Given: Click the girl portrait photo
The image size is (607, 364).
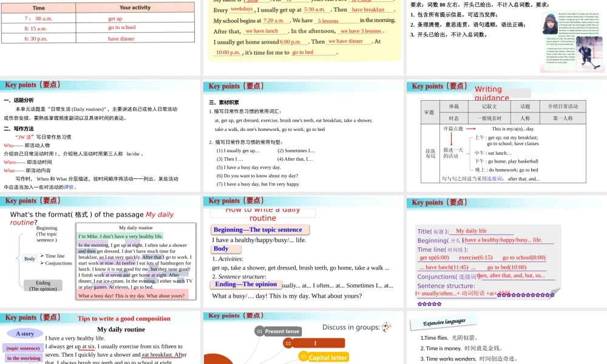Looking at the screenshot, I should [x=550, y=24].
